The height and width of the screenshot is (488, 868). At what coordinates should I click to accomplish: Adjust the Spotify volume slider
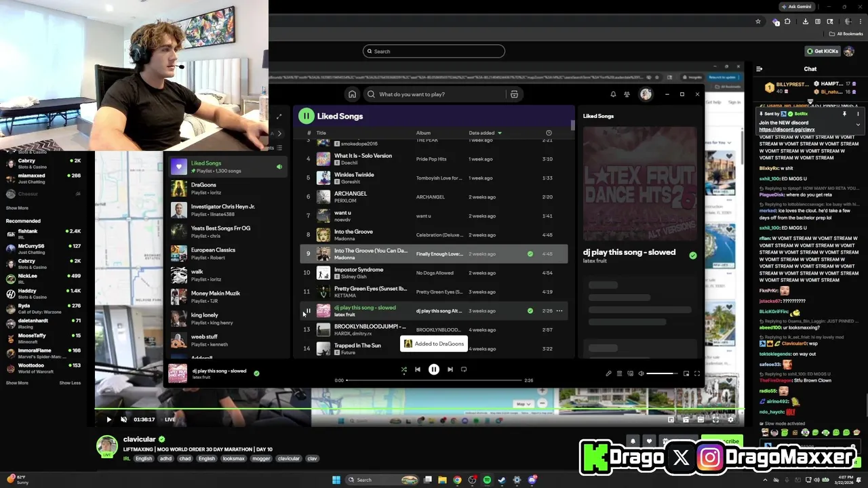(x=662, y=373)
